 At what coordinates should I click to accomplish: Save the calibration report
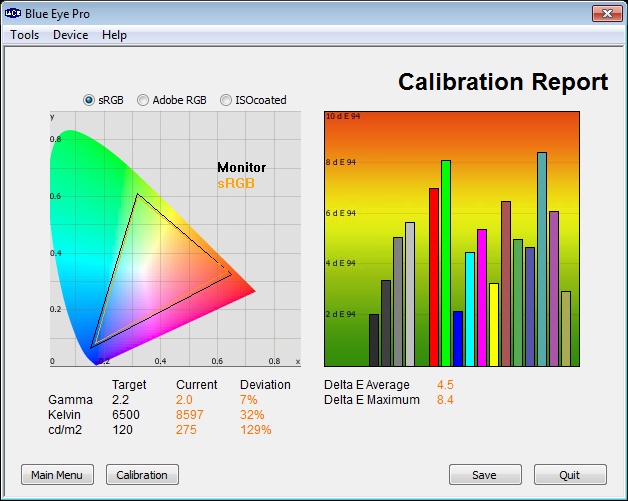point(485,475)
